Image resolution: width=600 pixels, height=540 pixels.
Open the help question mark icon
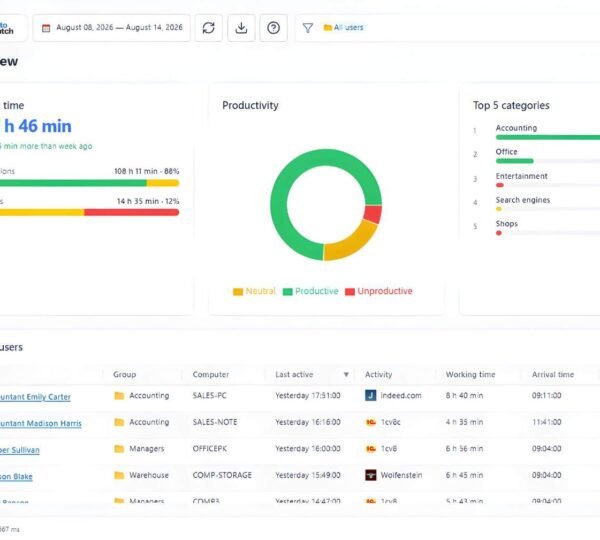pyautogui.click(x=274, y=28)
